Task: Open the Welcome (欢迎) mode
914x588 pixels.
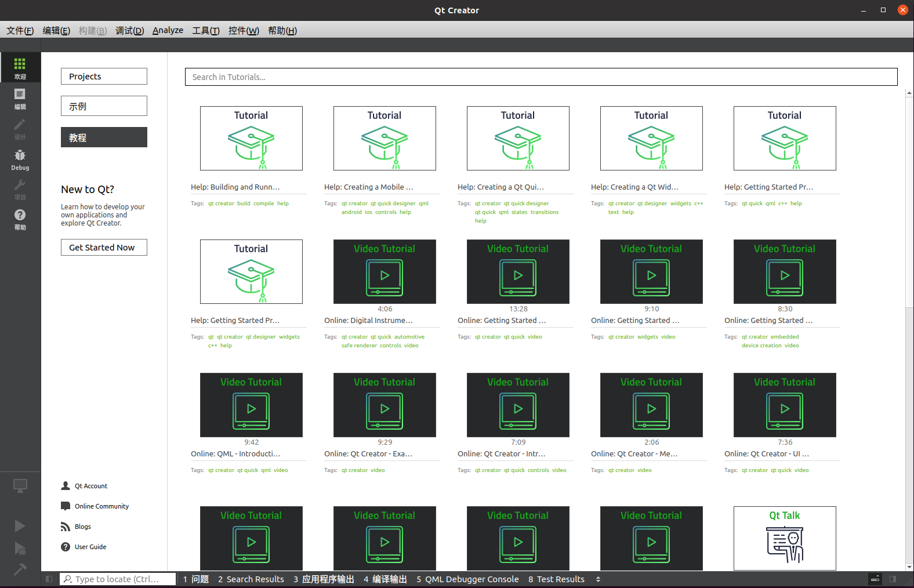Action: tap(20, 67)
